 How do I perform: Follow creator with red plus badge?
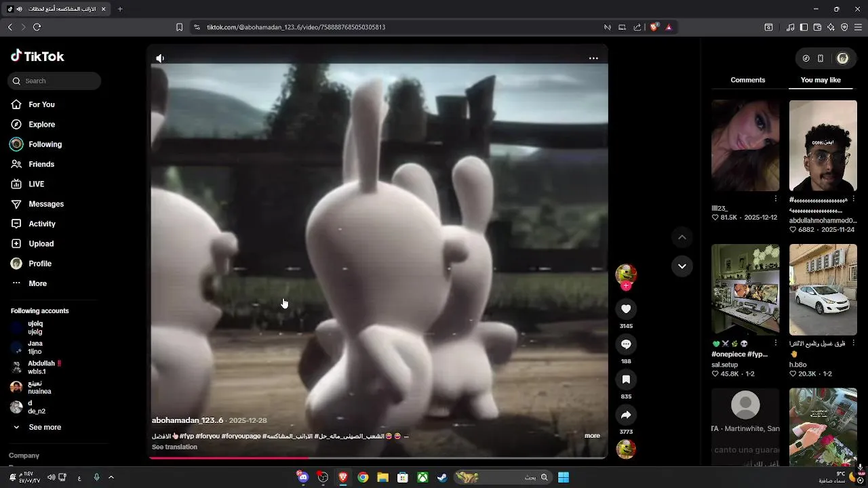pyautogui.click(x=626, y=286)
